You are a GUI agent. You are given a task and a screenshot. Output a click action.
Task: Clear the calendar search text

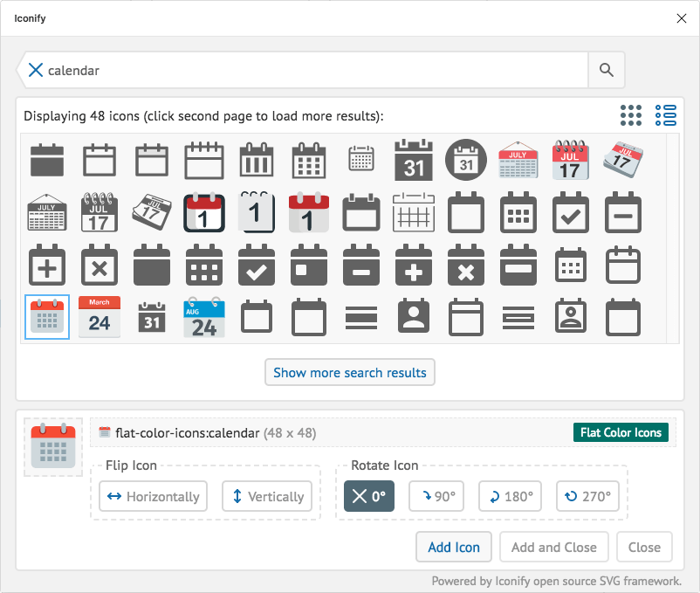click(36, 71)
